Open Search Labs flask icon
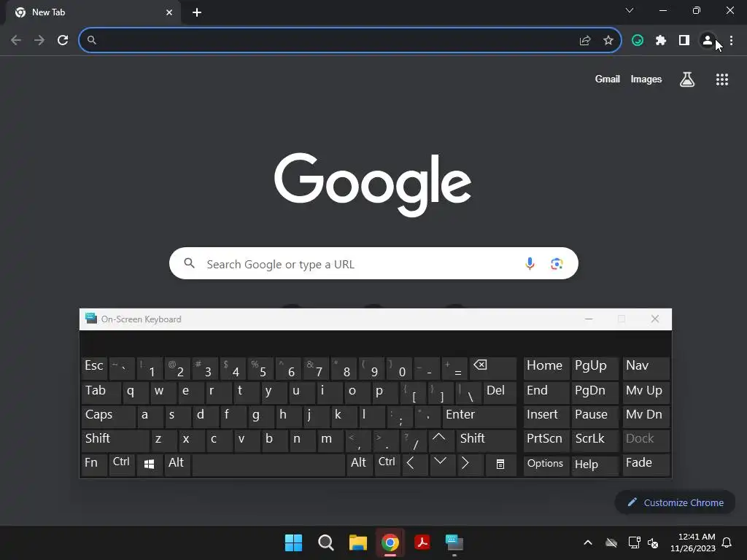747x560 pixels. (x=687, y=79)
